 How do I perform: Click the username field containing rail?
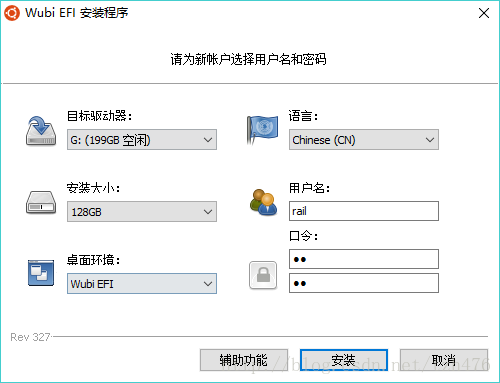coord(364,211)
